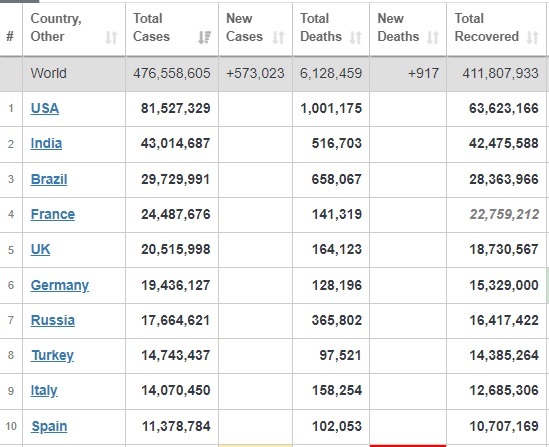Image resolution: width=549 pixels, height=447 pixels.
Task: Open the Germany country link
Action: pyautogui.click(x=60, y=285)
